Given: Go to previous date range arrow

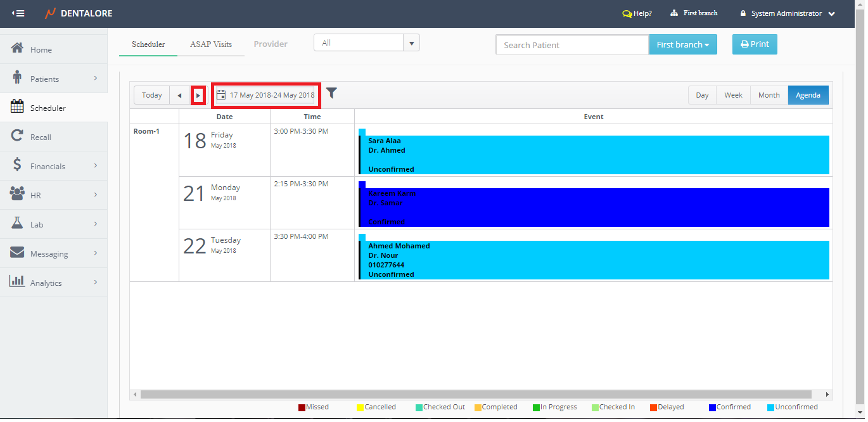Looking at the screenshot, I should click(x=179, y=96).
